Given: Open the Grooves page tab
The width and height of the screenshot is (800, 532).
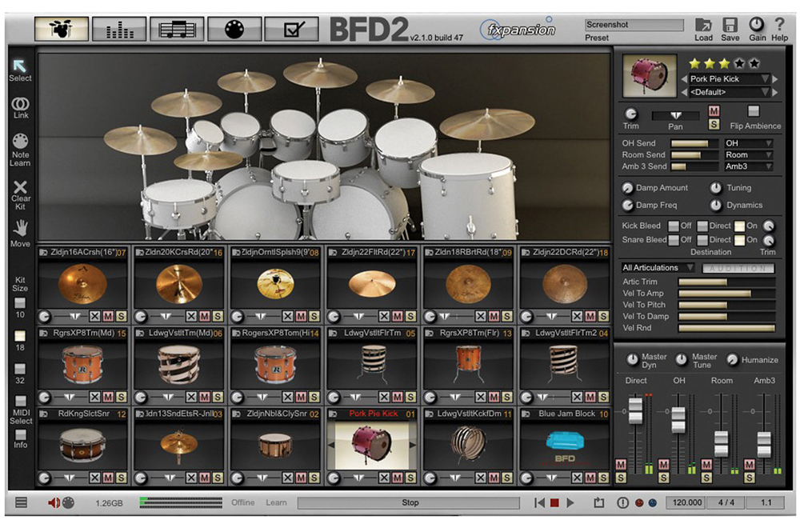Looking at the screenshot, I should [x=177, y=29].
